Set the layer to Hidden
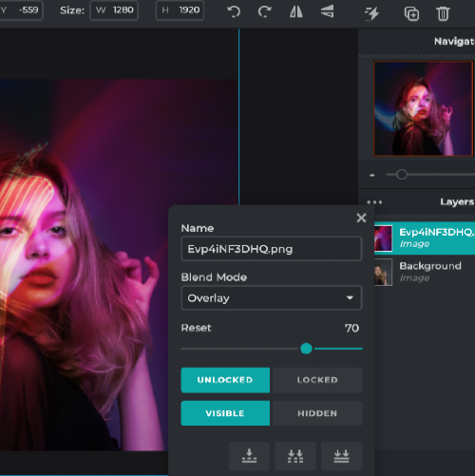This screenshot has height=476, width=475. [317, 413]
